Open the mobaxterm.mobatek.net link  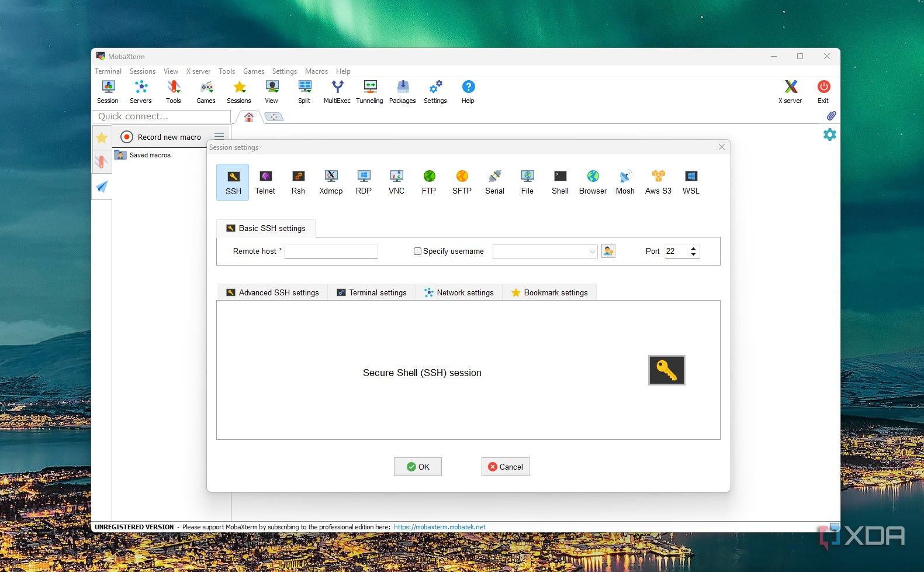[439, 527]
